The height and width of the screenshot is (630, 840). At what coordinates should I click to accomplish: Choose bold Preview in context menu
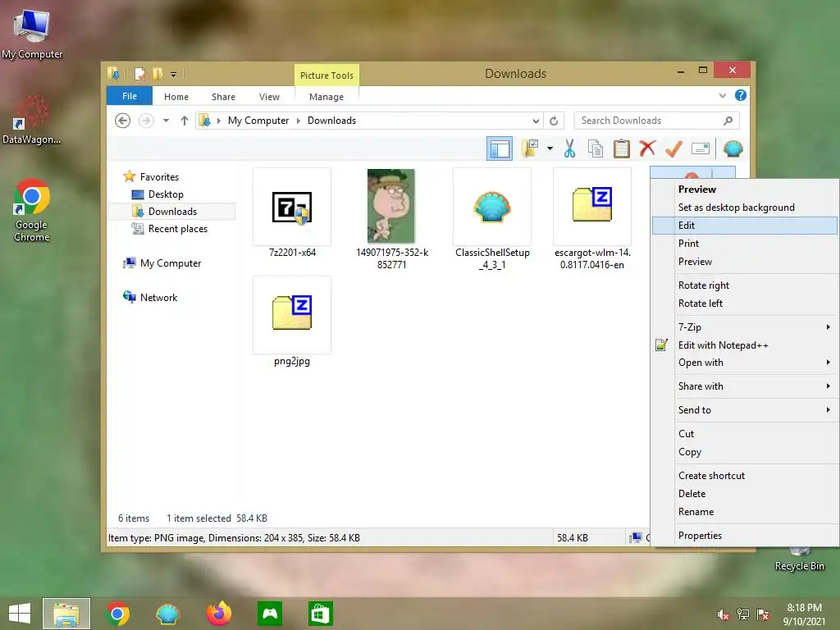tap(745, 189)
